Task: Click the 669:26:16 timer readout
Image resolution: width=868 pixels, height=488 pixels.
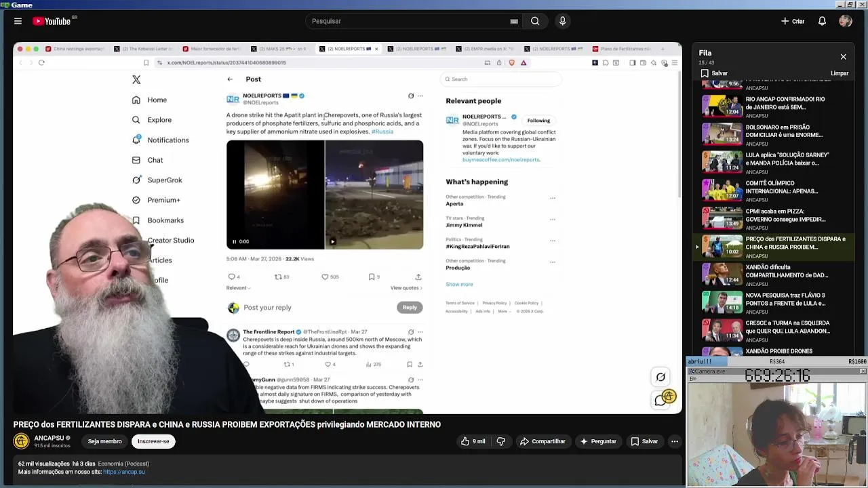Action: 777,376
